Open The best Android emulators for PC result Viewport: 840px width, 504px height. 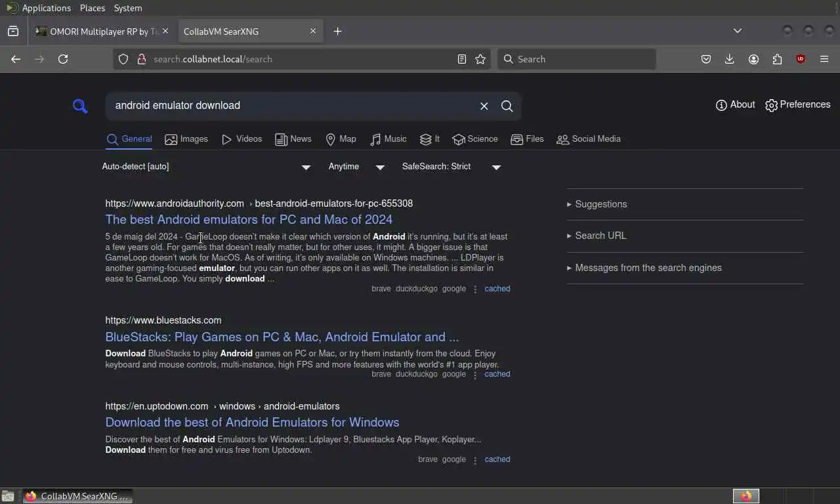(249, 220)
